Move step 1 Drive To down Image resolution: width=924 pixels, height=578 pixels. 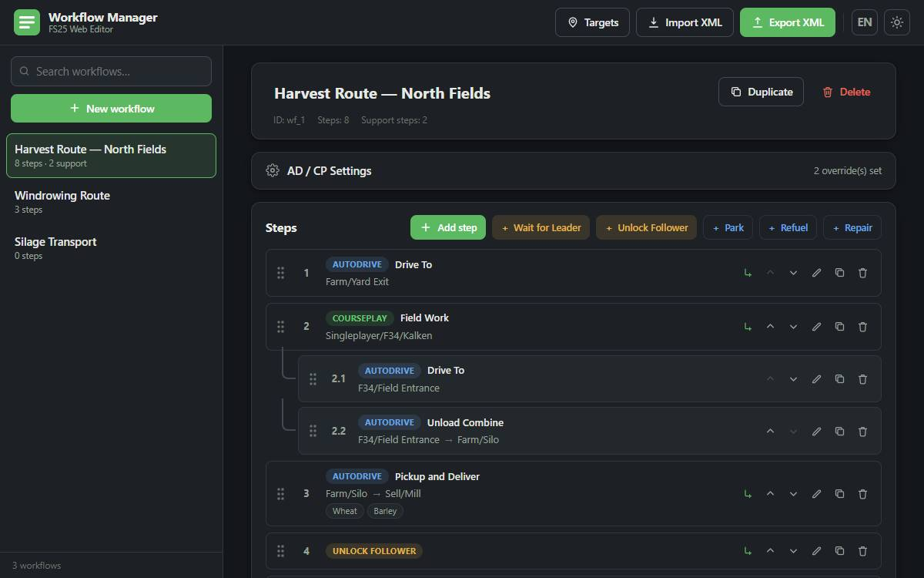pos(793,273)
